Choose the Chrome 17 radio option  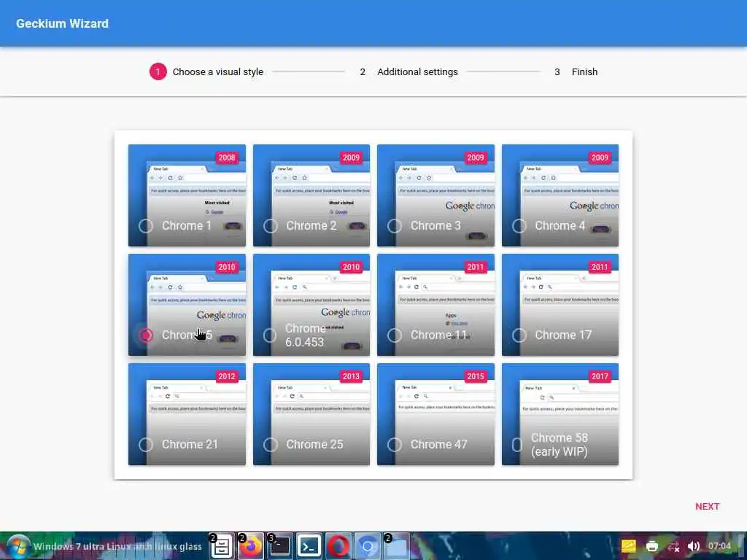pos(519,335)
